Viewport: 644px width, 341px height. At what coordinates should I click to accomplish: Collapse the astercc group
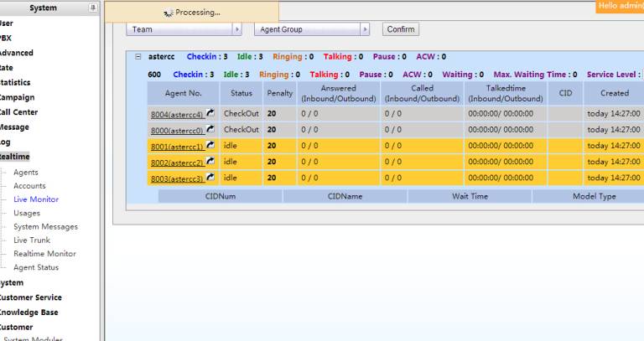[138, 57]
